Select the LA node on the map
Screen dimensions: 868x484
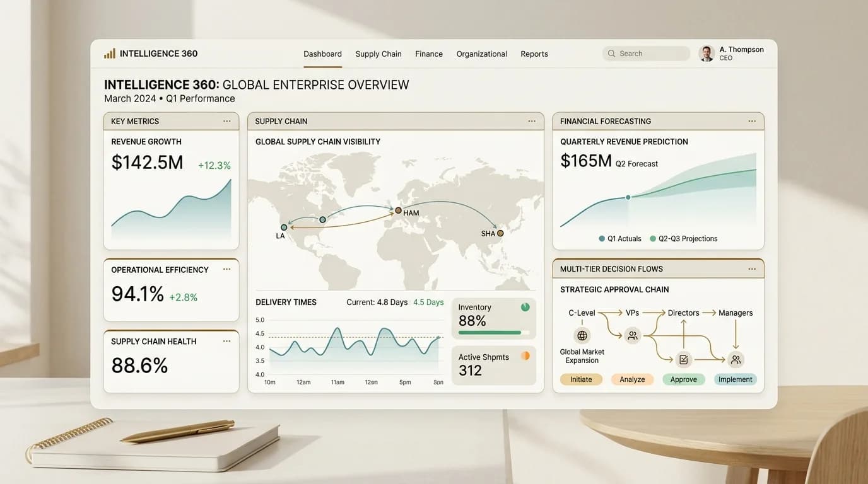click(284, 228)
